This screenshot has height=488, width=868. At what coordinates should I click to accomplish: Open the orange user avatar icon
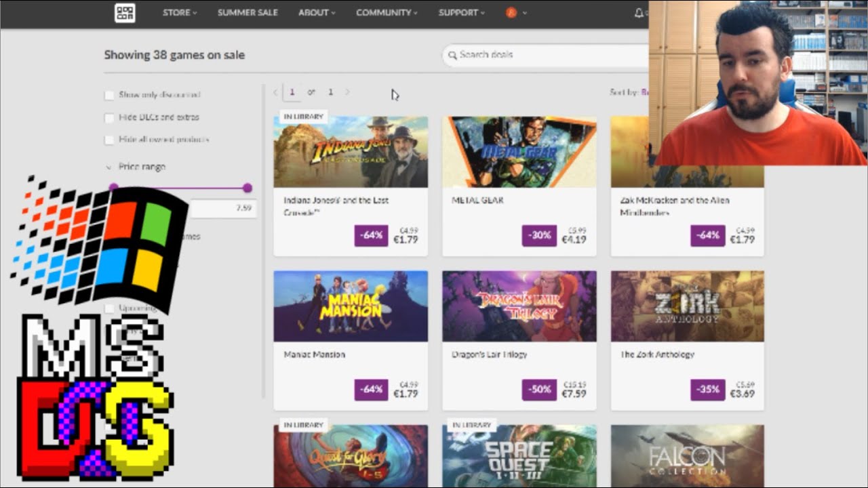(511, 13)
